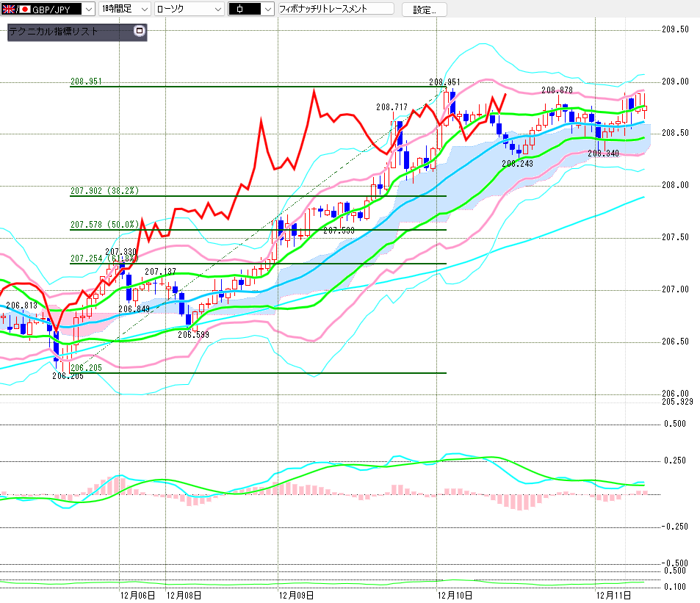Expand the テクニカル指標リスト panel icon
The image size is (700, 603).
[140, 32]
